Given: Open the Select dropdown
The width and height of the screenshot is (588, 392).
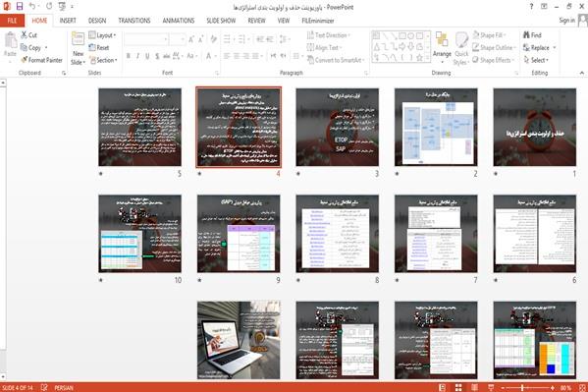Looking at the screenshot, I should point(536,60).
